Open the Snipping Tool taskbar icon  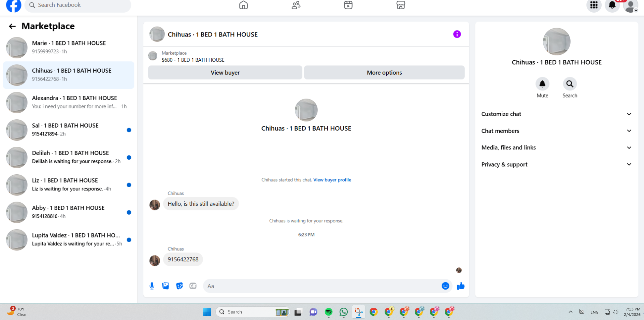359,312
